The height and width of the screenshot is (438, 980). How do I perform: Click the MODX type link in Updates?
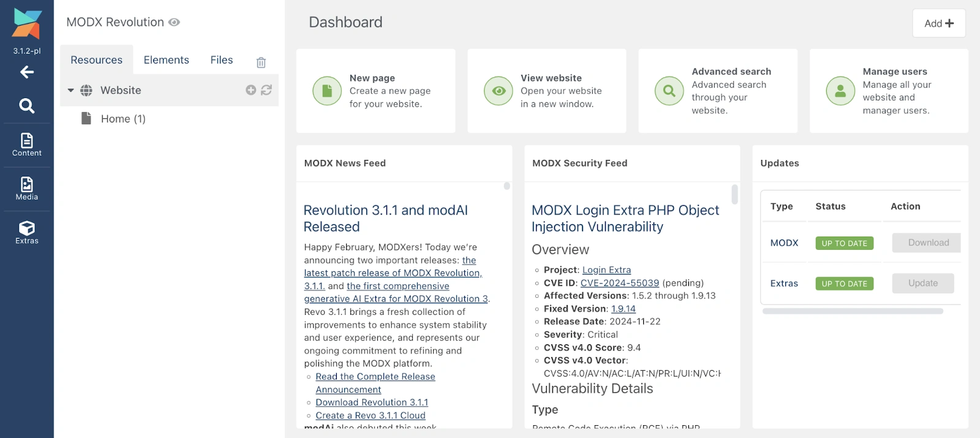[x=784, y=243]
